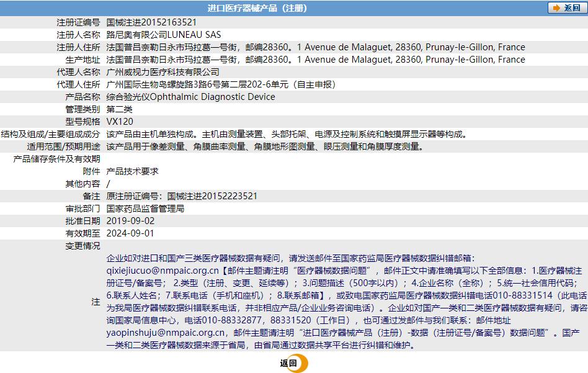Viewport: 588px width, 373px height.
Task: Click the 有效期至 label
Action: tap(83, 233)
